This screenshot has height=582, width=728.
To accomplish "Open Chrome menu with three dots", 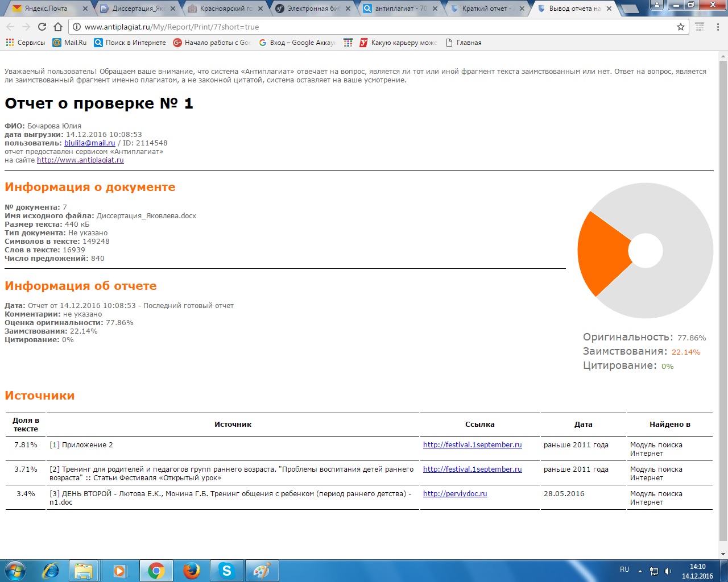I will coord(718,27).
